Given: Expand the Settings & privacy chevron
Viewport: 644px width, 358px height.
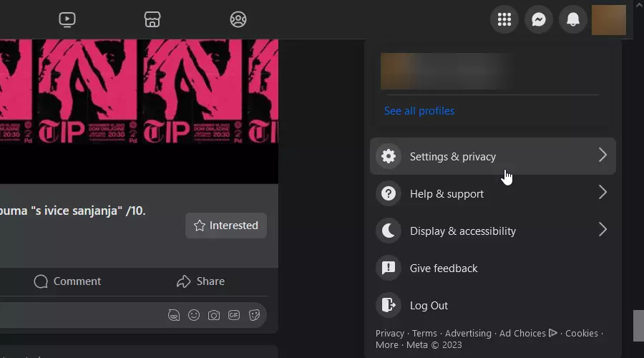Looking at the screenshot, I should 602,155.
